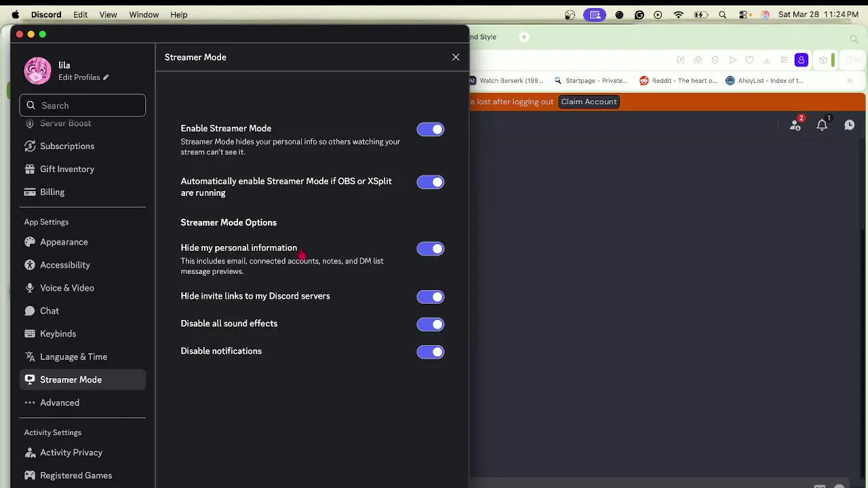The height and width of the screenshot is (488, 868).
Task: Click the search magnifier icon in settings
Action: point(31,106)
